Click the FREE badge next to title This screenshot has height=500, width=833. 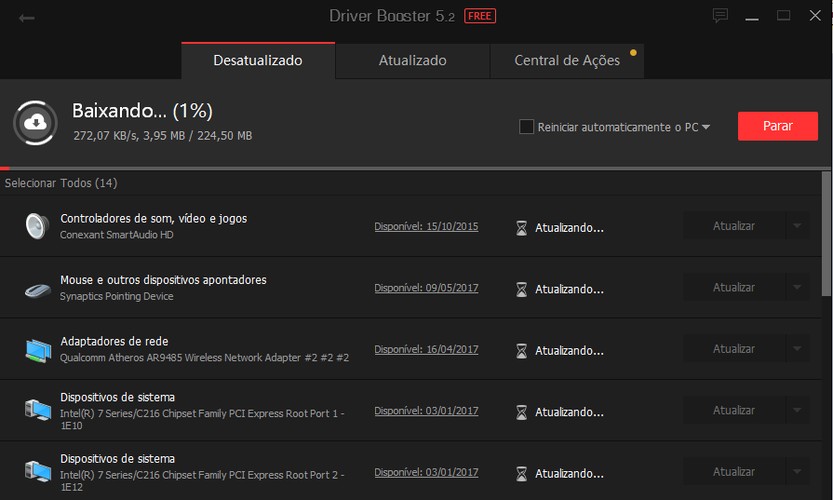pos(480,16)
